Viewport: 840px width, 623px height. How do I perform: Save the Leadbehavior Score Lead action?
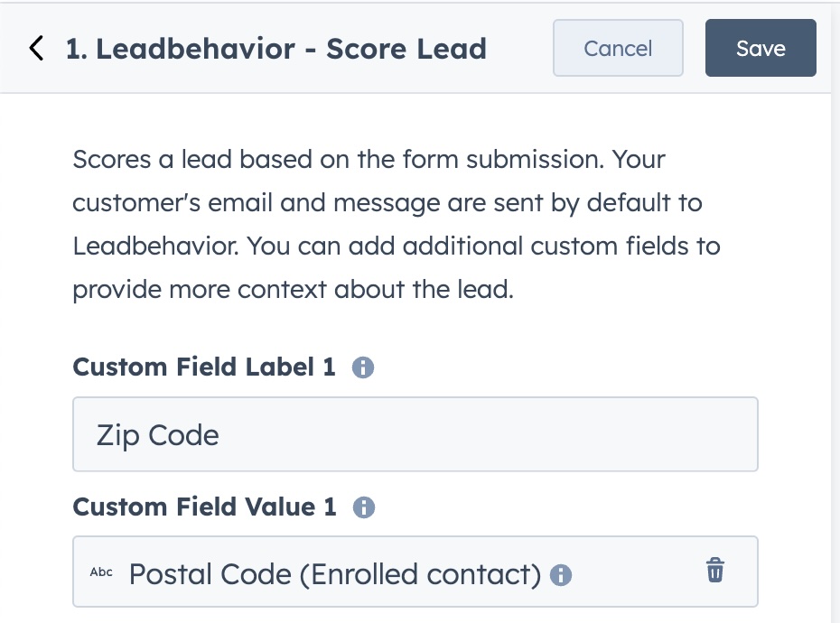coord(761,48)
